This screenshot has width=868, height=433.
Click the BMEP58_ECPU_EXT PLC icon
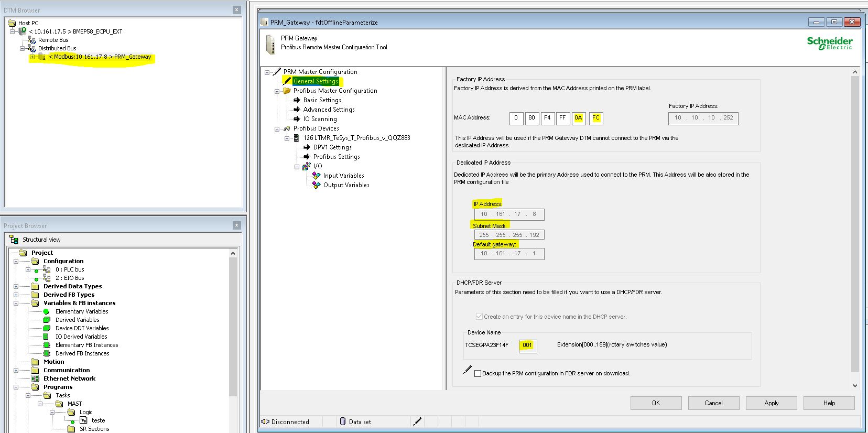click(x=23, y=31)
